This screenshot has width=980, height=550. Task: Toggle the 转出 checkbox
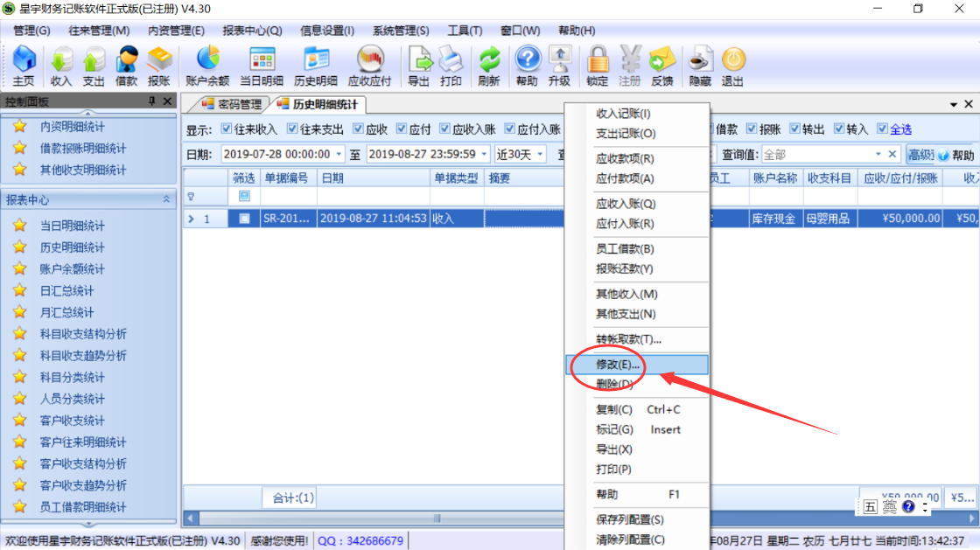[795, 129]
